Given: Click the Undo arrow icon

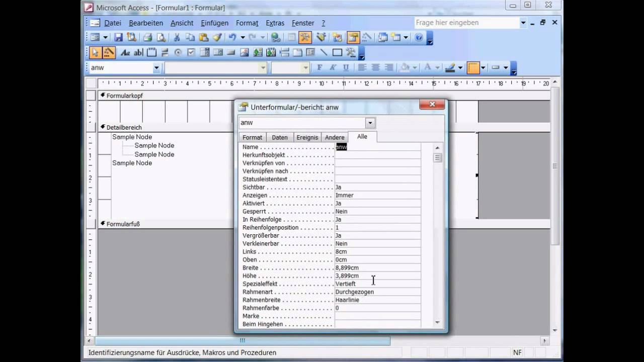Looking at the screenshot, I should [x=232, y=37].
